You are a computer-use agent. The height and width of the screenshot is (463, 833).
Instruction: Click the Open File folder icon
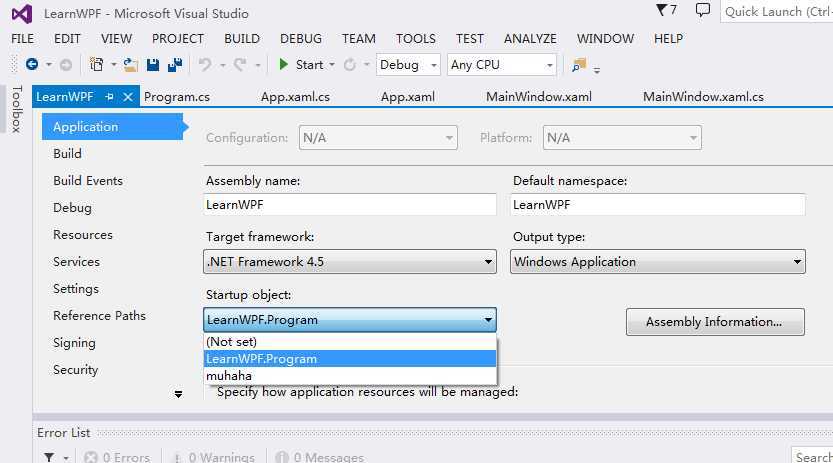point(131,64)
